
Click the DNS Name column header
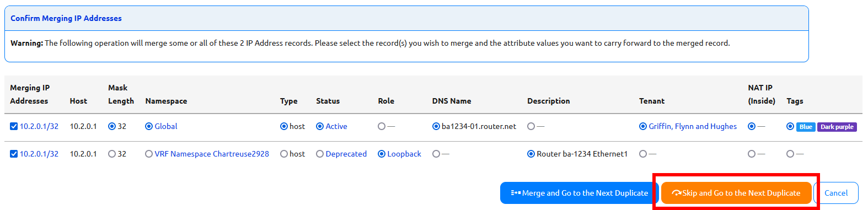[452, 101]
